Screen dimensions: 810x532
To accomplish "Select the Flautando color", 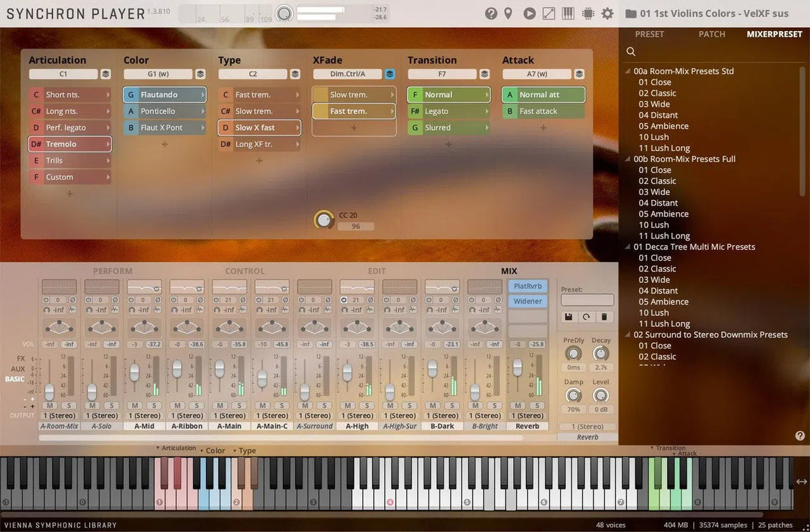I will [x=164, y=95].
